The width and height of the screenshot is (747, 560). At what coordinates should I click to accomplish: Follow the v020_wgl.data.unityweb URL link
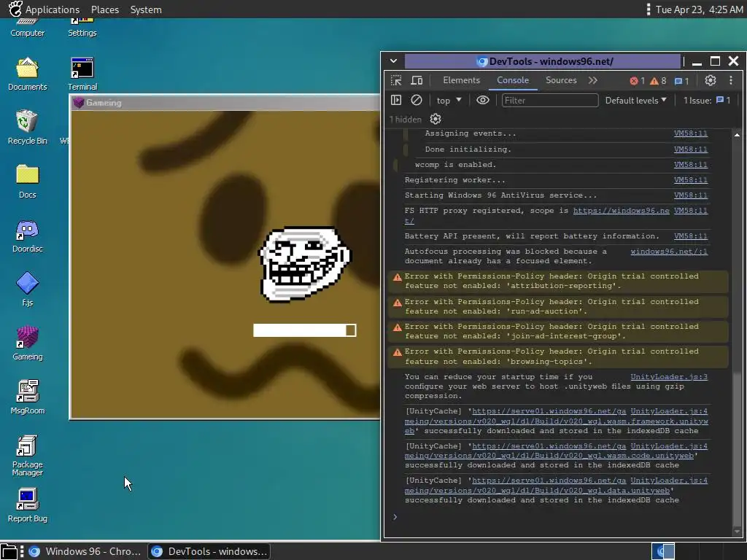[x=537, y=491]
